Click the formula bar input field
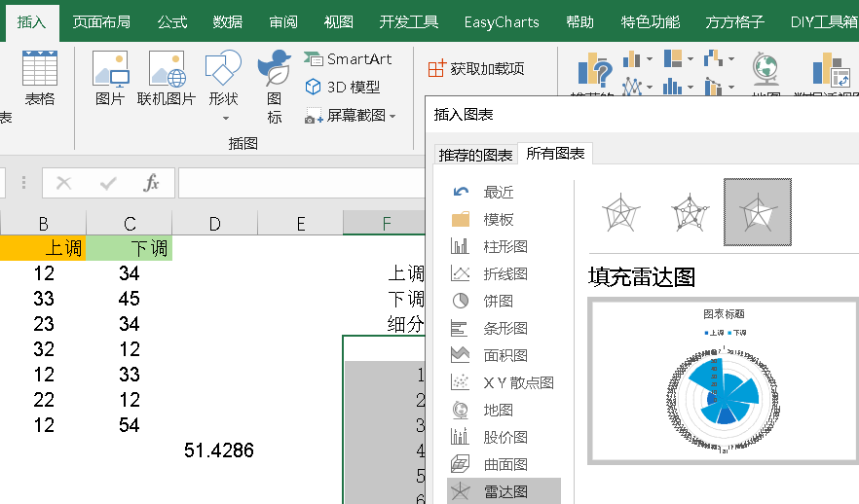This screenshot has width=859, height=504. (302, 183)
